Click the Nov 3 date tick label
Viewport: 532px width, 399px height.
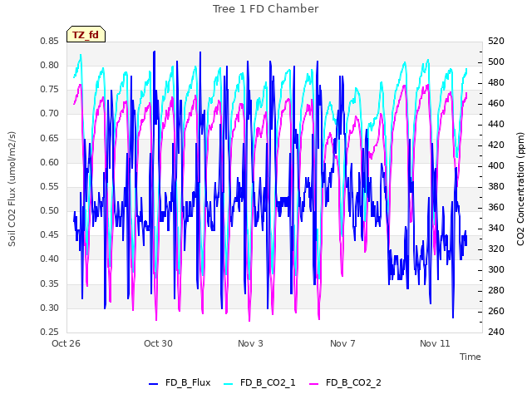250,343
